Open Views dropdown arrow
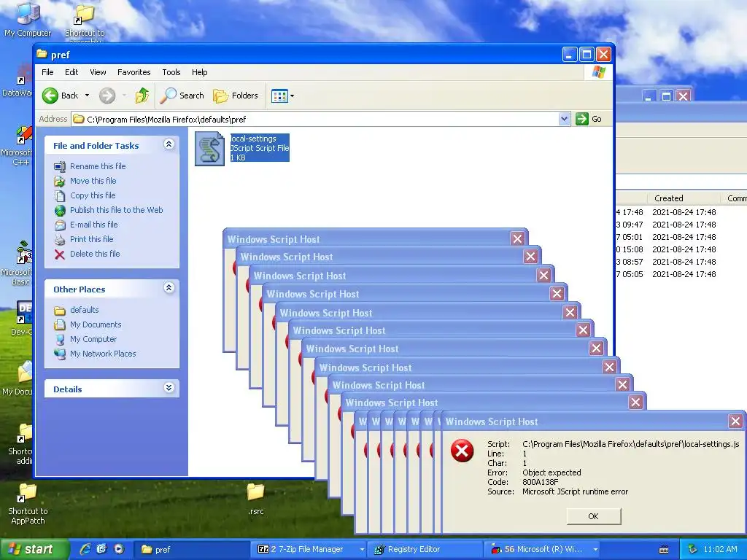This screenshot has height=560, width=747. click(x=292, y=96)
